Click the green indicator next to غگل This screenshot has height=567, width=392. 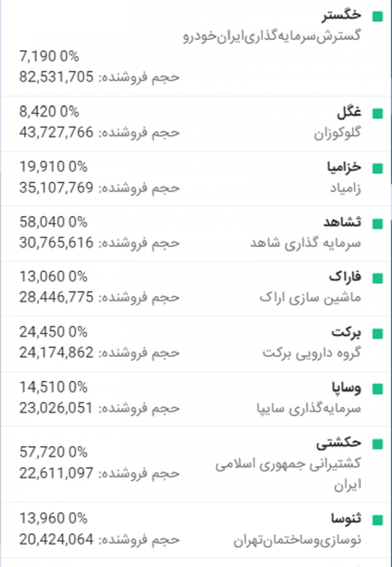pyautogui.click(x=378, y=113)
